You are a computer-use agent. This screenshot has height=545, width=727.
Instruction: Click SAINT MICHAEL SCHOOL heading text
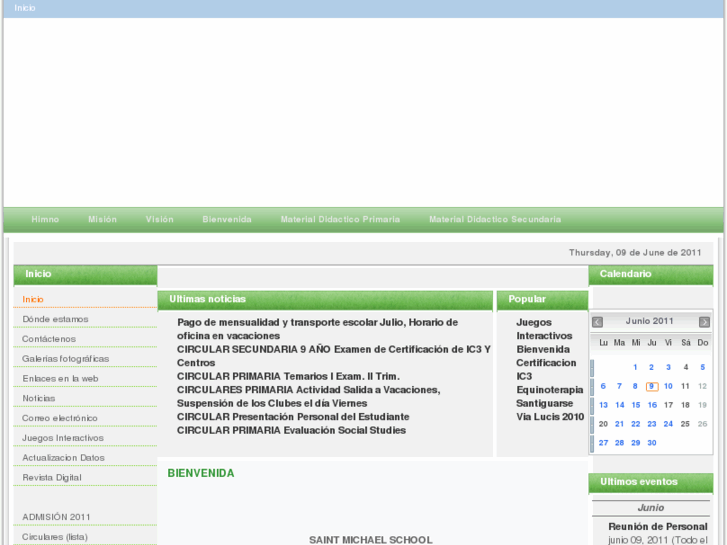370,540
